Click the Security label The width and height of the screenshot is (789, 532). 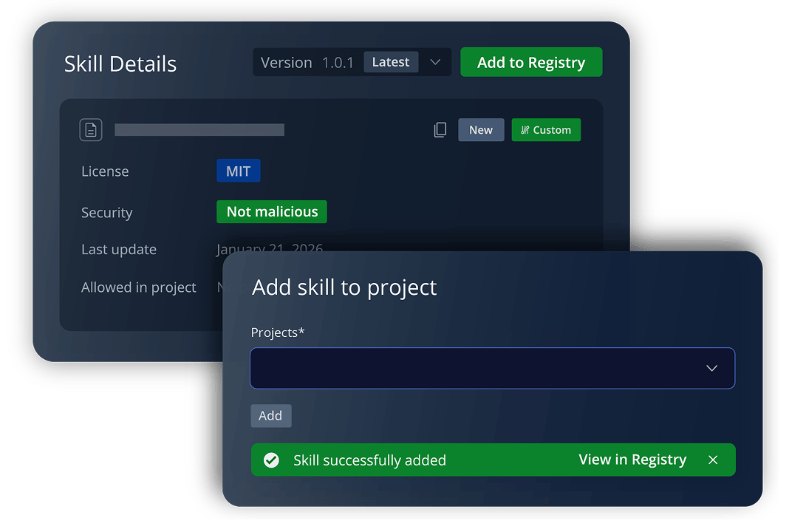pyautogui.click(x=106, y=212)
